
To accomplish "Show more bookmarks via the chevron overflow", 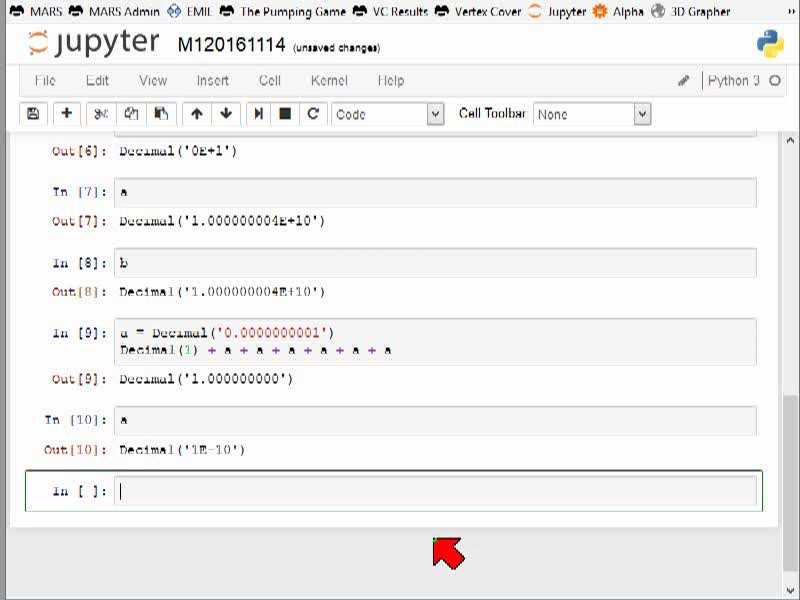I will tap(791, 11).
